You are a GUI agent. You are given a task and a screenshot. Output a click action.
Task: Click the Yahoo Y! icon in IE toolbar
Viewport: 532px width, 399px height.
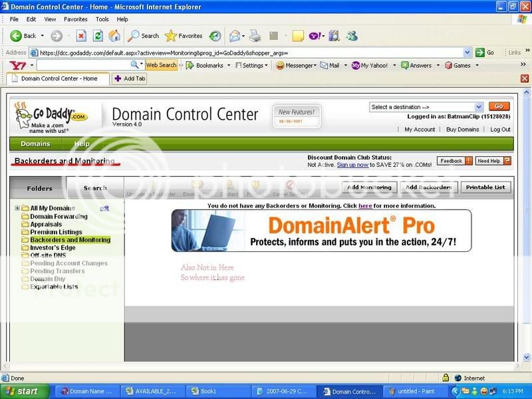pyautogui.click(x=315, y=36)
